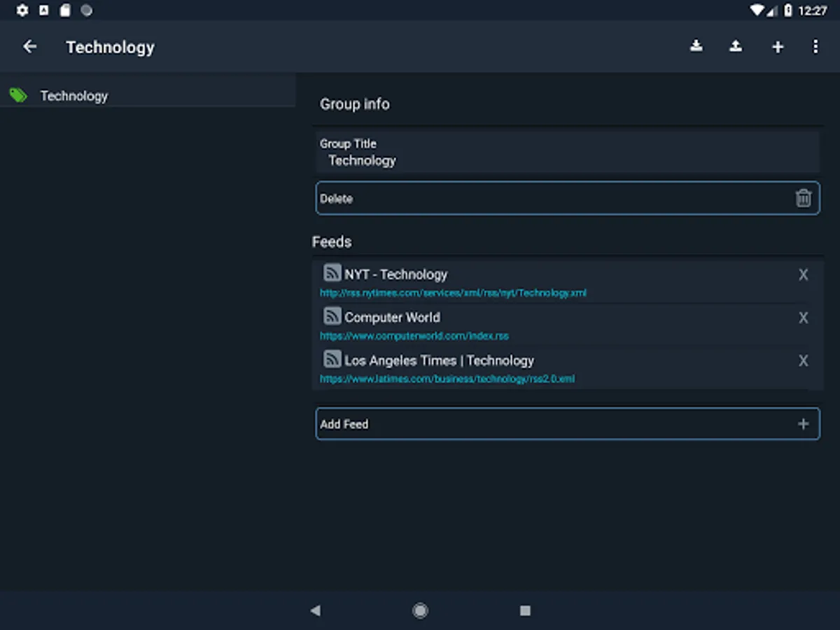Tap the Android home circle button
The image size is (840, 630).
[420, 610]
